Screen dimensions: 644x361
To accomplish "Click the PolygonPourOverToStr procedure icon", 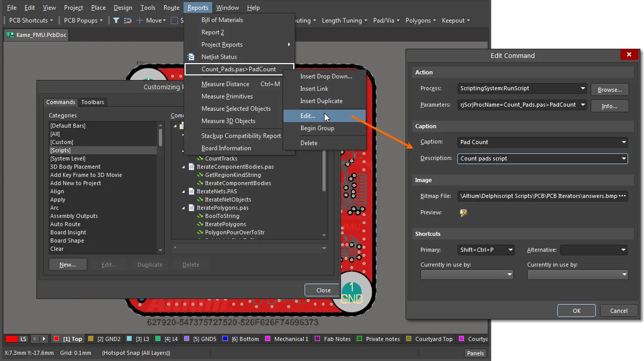I will 200,232.
